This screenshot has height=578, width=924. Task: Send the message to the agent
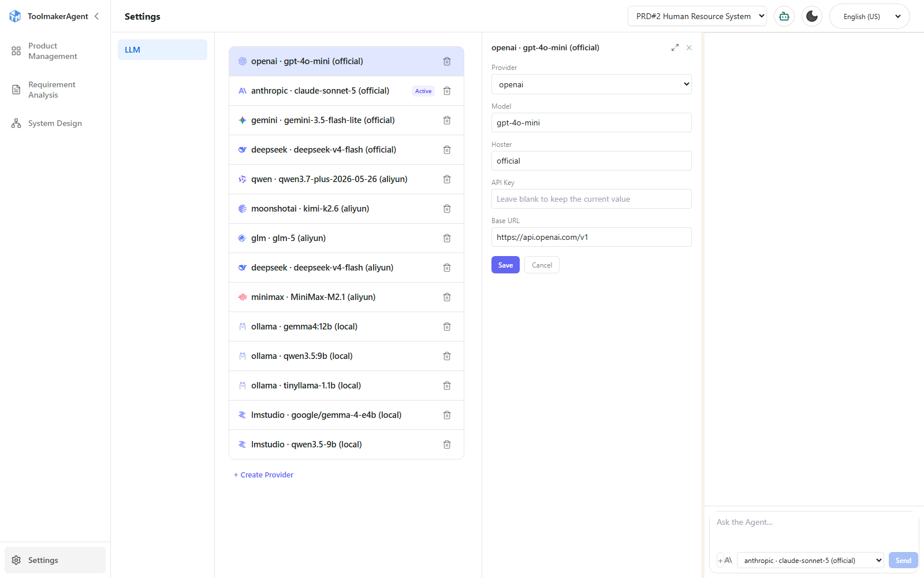click(x=903, y=560)
